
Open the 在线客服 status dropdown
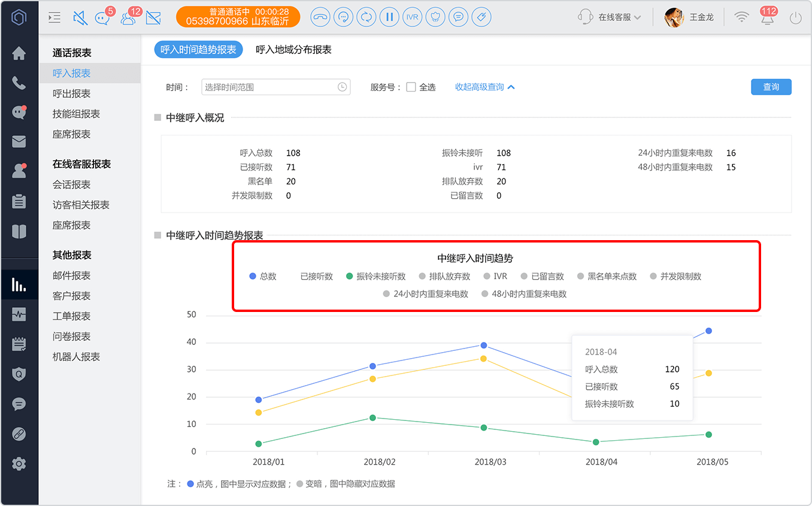tap(610, 17)
